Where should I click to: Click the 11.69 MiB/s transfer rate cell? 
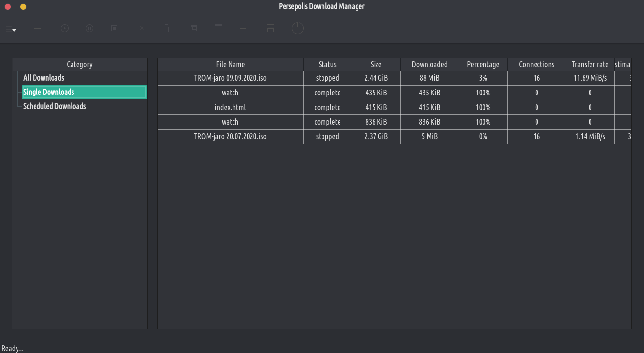click(x=590, y=78)
